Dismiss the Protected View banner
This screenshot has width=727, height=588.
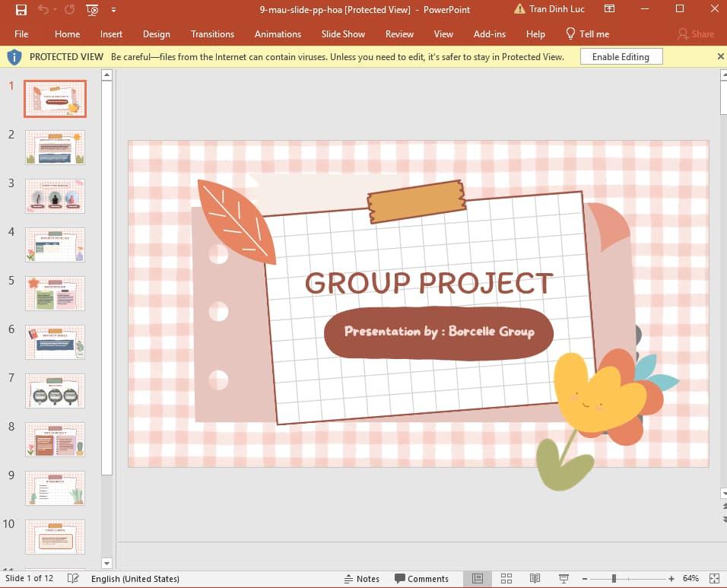[x=720, y=56]
